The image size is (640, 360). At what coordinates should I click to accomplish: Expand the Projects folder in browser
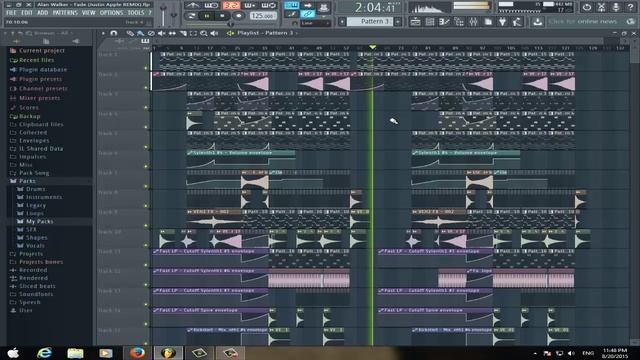[x=31, y=254]
